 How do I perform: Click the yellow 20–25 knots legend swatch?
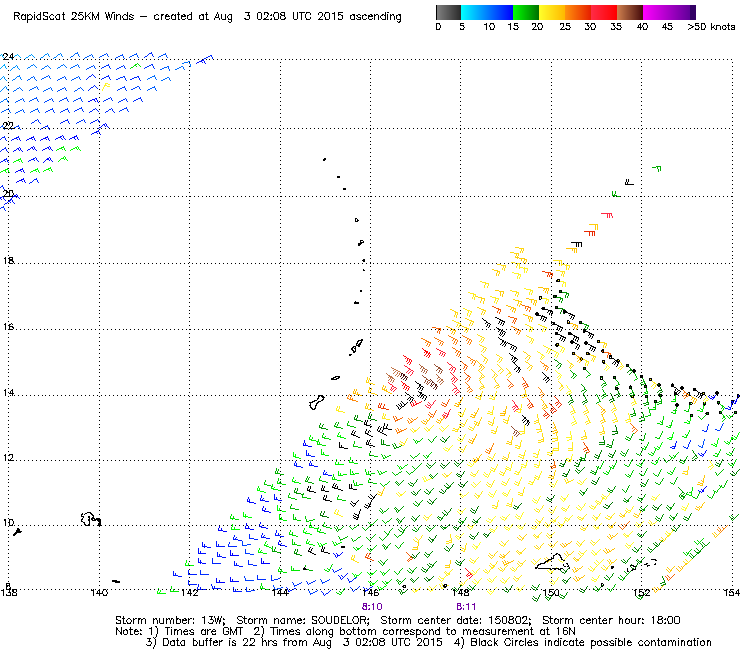552,12
